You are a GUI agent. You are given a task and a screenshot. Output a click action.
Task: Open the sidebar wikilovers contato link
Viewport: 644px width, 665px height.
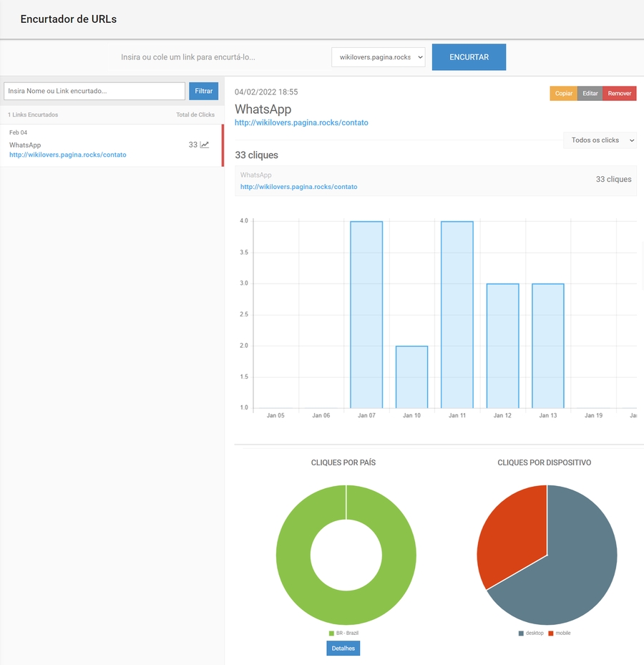68,155
